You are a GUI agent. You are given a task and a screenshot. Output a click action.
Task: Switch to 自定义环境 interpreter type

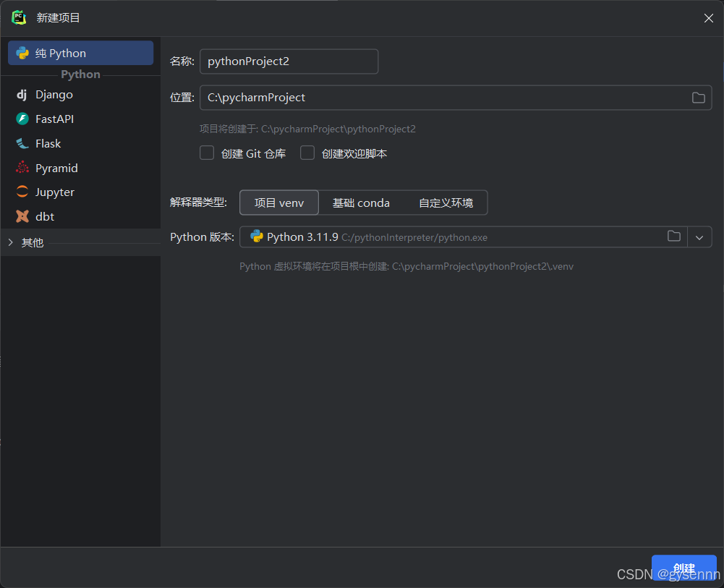[446, 203]
